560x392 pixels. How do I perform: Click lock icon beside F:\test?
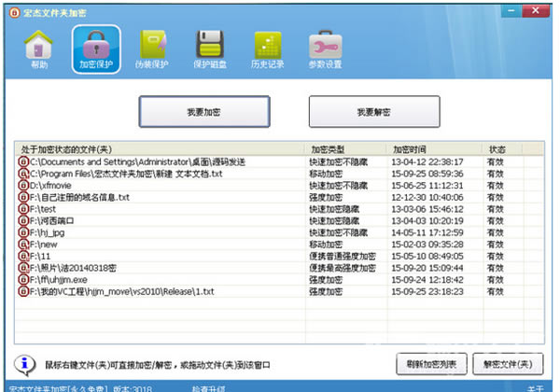click(23, 209)
